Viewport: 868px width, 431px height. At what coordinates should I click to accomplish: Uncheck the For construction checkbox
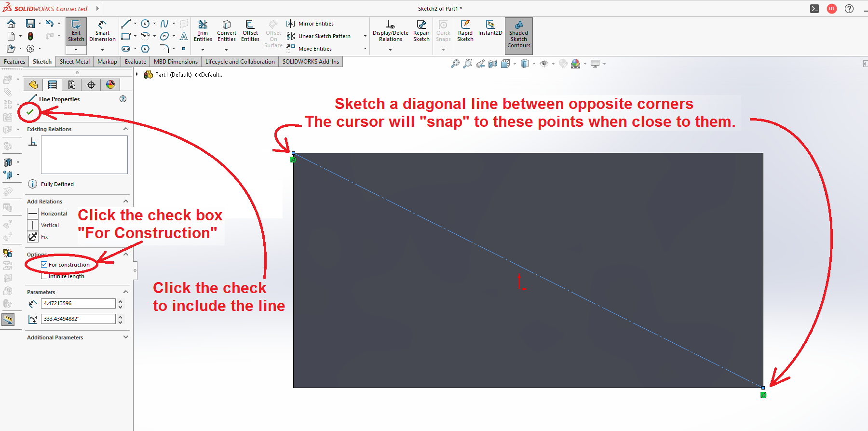click(x=44, y=265)
